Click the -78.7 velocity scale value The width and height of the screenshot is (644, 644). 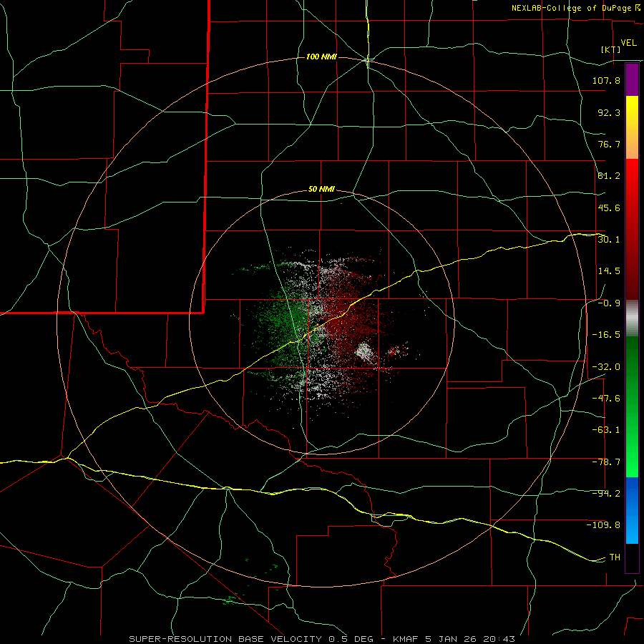pyautogui.click(x=606, y=462)
